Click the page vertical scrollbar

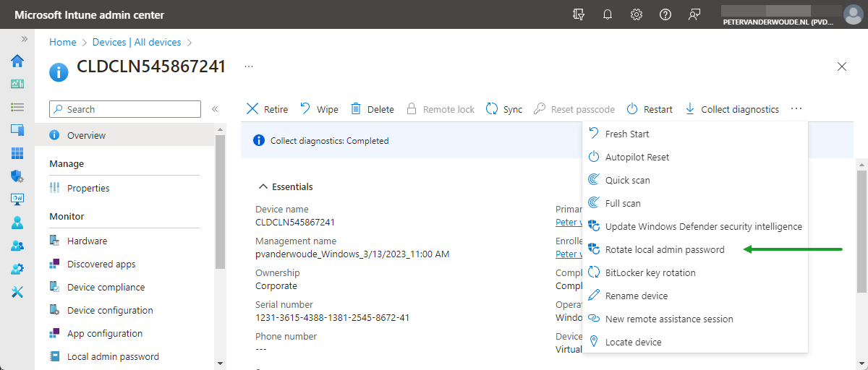pyautogui.click(x=861, y=231)
